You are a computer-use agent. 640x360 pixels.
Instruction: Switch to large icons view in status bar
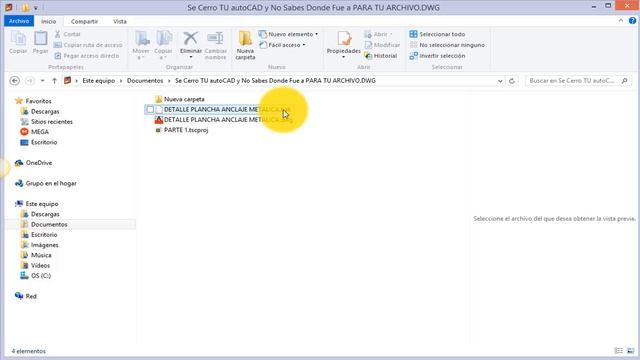click(x=631, y=351)
